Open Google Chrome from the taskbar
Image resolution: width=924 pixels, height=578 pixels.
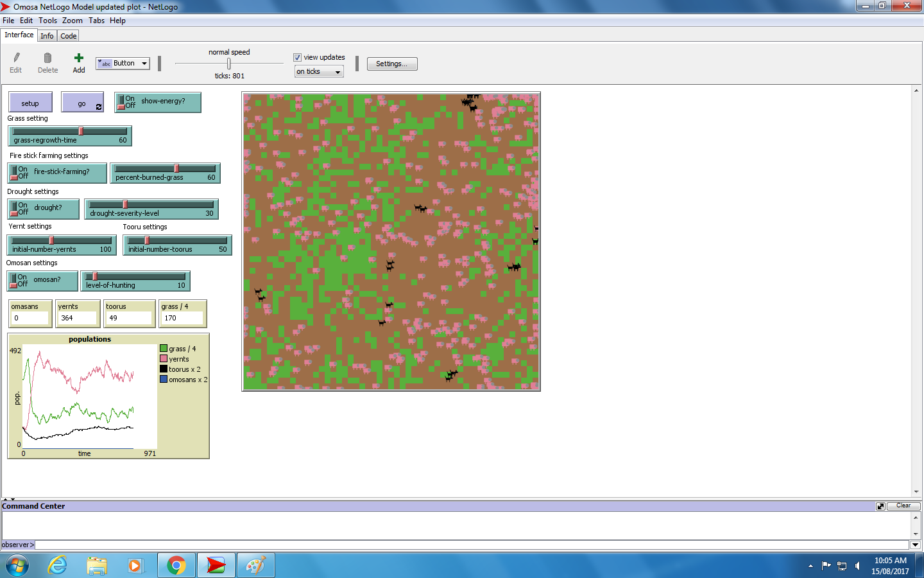pyautogui.click(x=176, y=566)
